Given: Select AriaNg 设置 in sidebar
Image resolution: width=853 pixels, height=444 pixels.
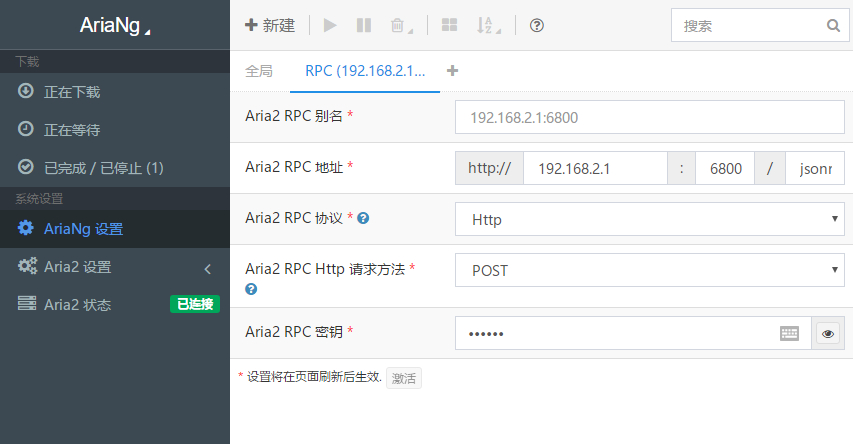Looking at the screenshot, I should tap(115, 229).
